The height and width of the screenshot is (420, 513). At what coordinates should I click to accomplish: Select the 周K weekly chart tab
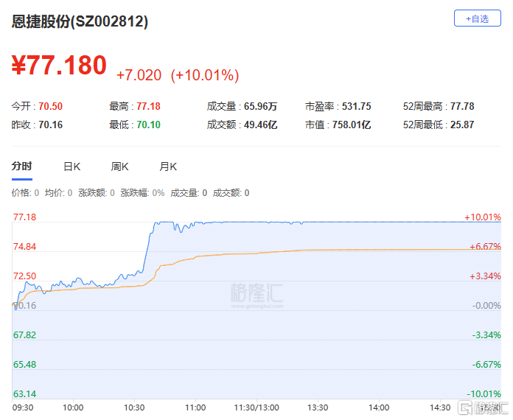(119, 167)
